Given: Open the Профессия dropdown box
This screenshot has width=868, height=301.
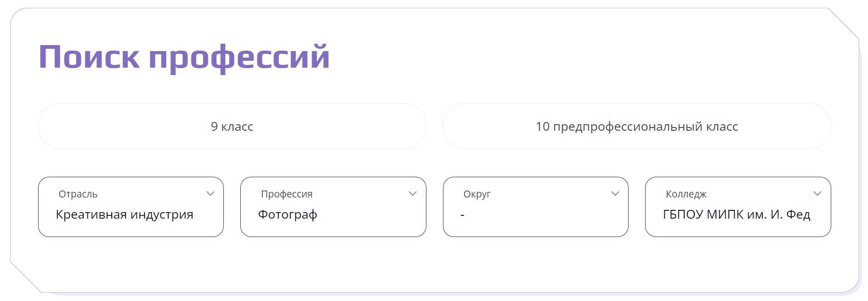Looking at the screenshot, I should 333,207.
